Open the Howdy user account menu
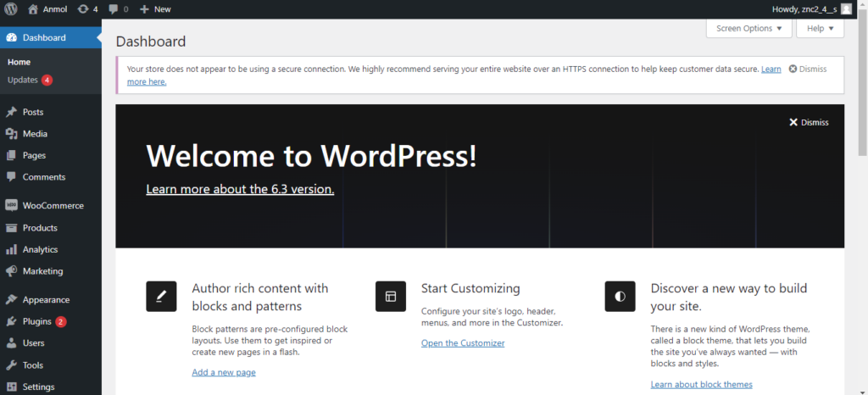Image resolution: width=868 pixels, height=395 pixels. (x=811, y=8)
